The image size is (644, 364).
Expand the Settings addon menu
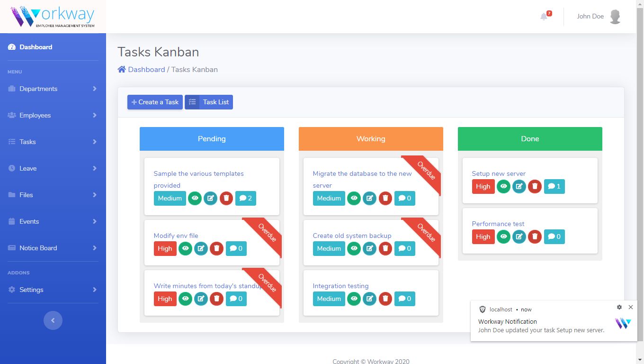tap(53, 290)
